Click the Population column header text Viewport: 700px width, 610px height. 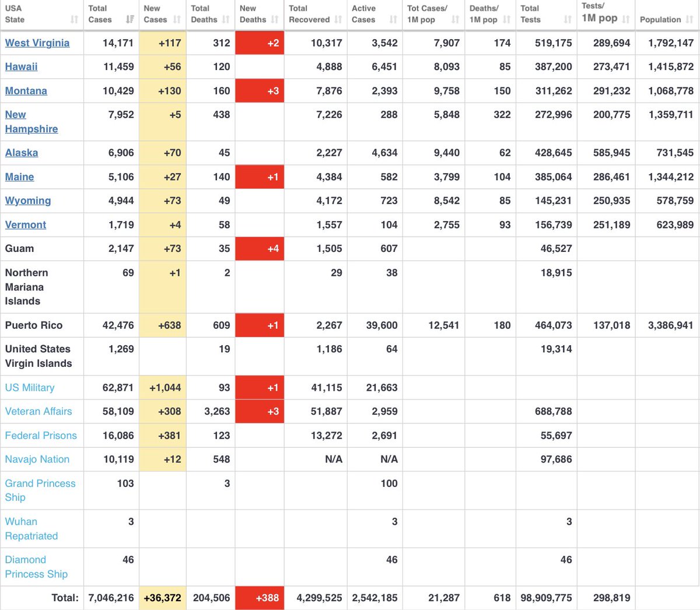[x=660, y=19]
